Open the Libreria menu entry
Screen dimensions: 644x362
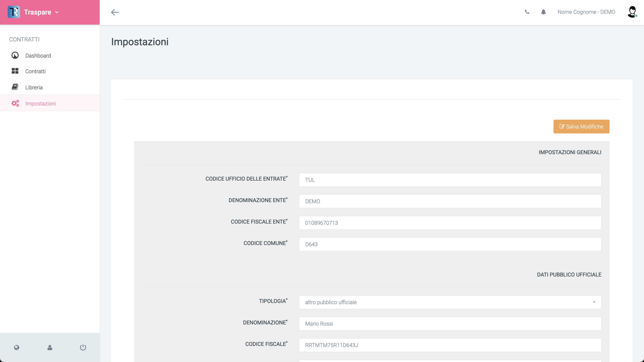tap(34, 87)
